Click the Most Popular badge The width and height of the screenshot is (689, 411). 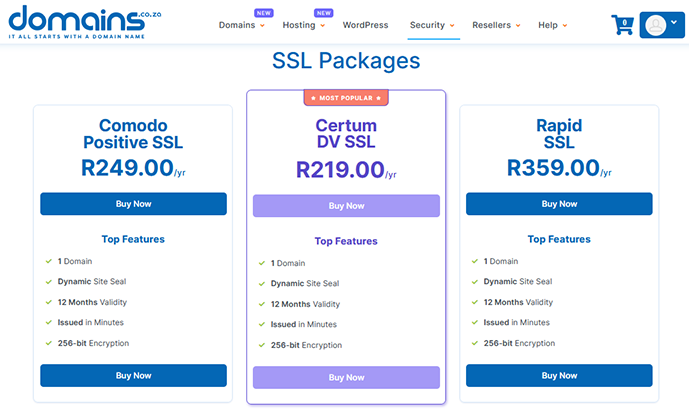coord(346,98)
